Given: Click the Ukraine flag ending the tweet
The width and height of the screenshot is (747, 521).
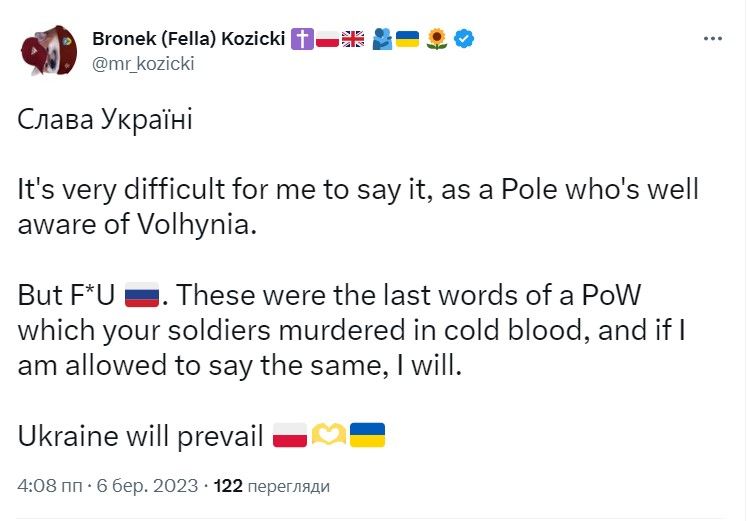Looking at the screenshot, I should point(368,435).
